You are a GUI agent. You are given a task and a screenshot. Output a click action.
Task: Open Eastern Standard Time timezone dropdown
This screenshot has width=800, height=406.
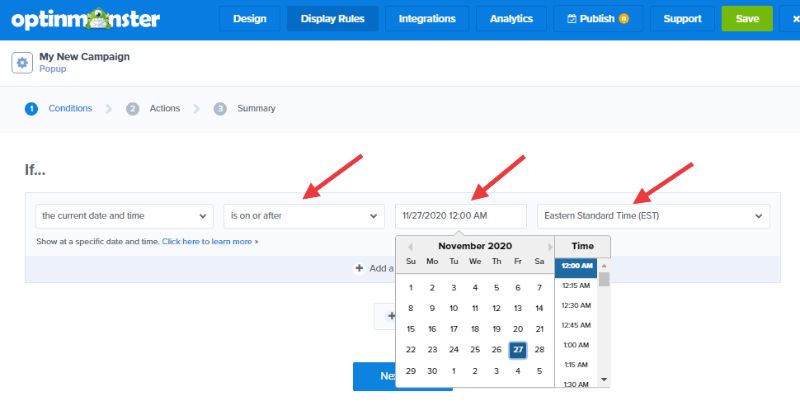(654, 216)
